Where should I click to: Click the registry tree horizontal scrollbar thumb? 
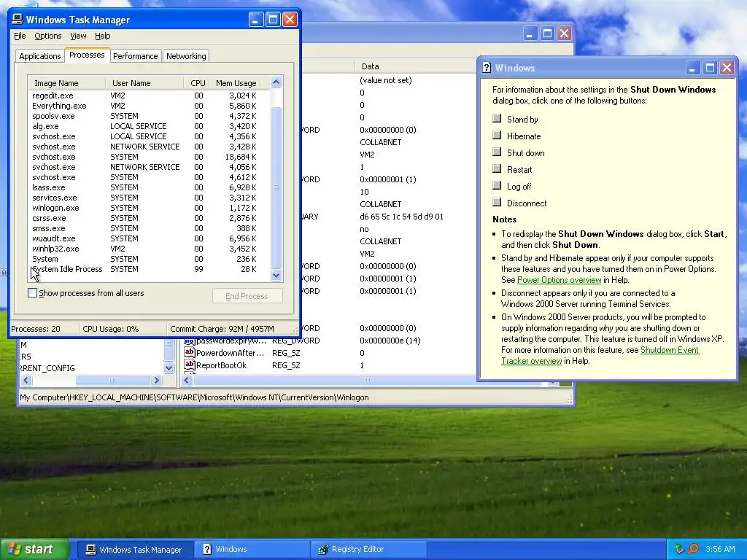112,381
